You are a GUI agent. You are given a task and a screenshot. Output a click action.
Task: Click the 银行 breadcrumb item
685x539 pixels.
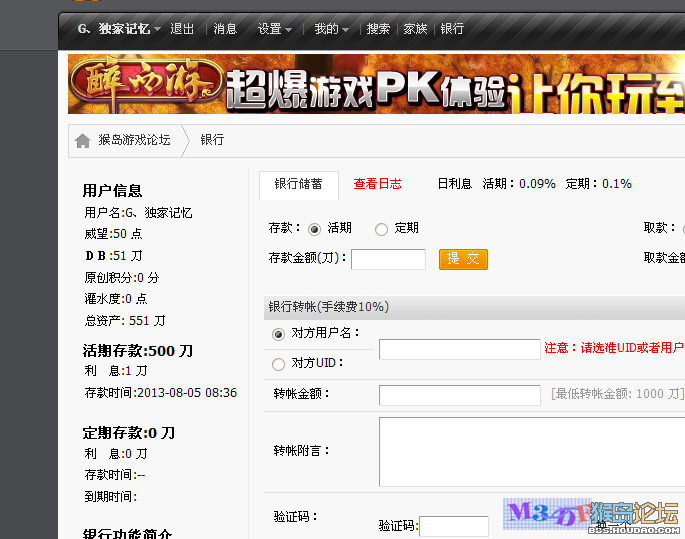click(x=212, y=140)
